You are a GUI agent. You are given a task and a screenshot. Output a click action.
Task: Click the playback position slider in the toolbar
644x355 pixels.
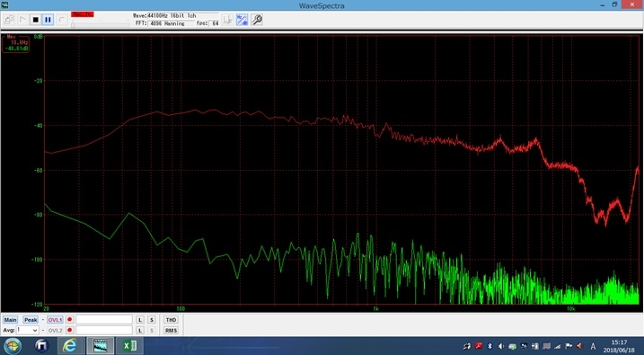click(101, 25)
